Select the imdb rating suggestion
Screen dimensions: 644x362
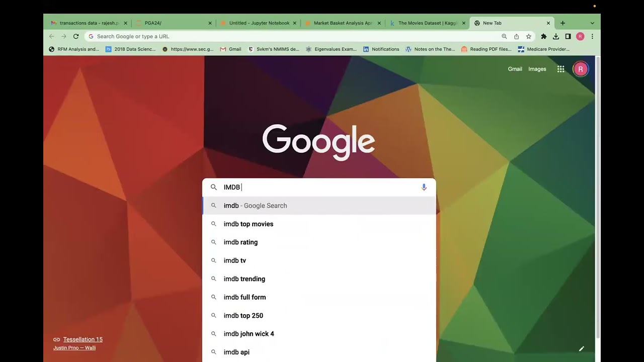click(319, 242)
